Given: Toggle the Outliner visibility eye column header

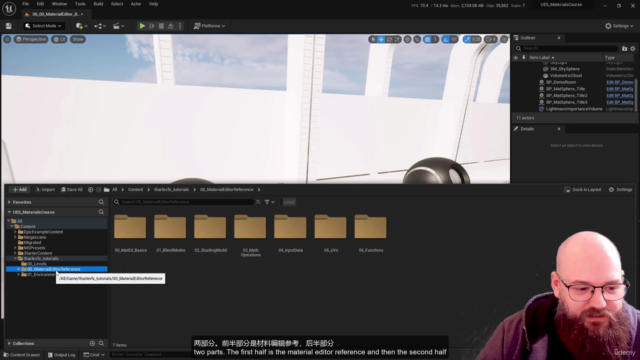Looking at the screenshot, I should (x=516, y=58).
